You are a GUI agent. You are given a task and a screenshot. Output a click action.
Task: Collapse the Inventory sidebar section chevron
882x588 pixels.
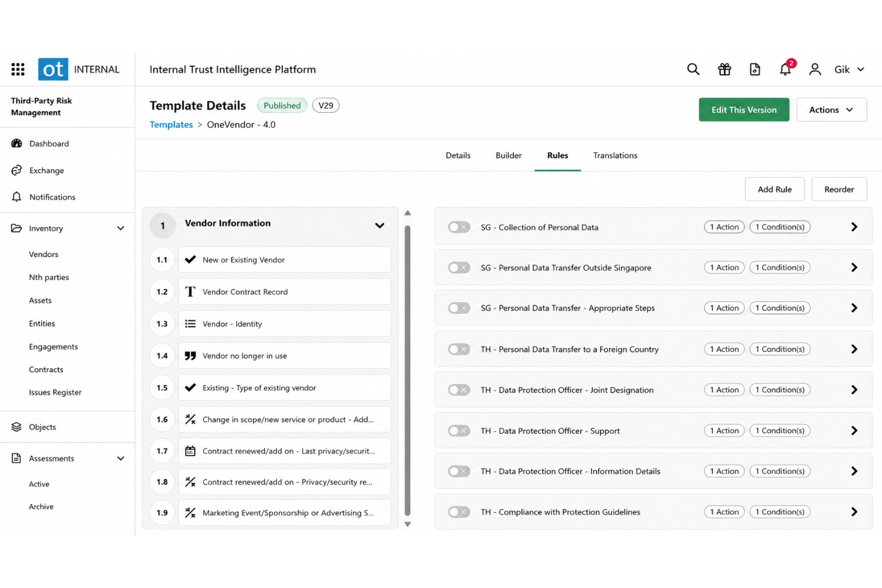pyautogui.click(x=120, y=228)
